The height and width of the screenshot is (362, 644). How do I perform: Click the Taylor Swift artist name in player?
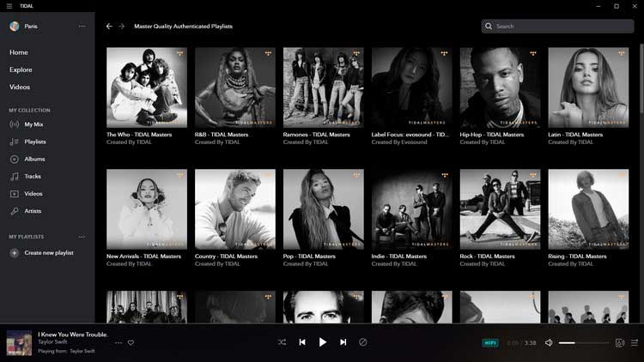pyautogui.click(x=52, y=342)
